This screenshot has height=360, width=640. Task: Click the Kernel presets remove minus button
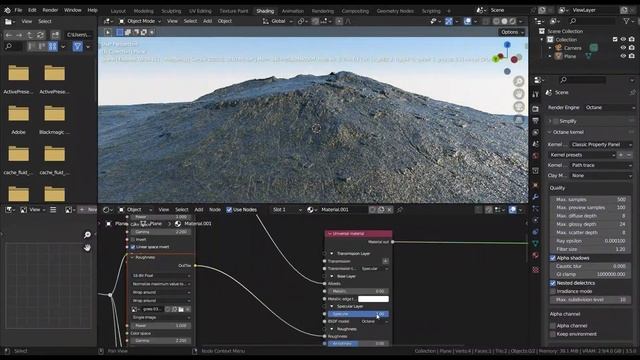coord(629,155)
